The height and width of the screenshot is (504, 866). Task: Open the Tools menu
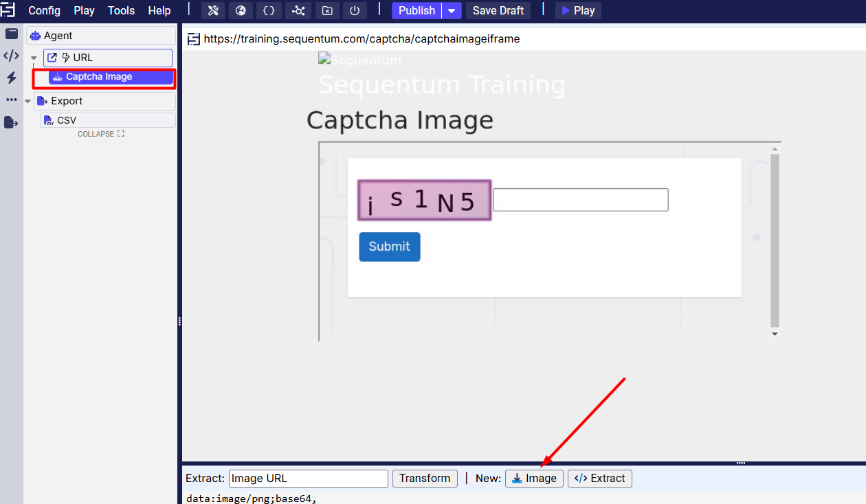pos(121,10)
